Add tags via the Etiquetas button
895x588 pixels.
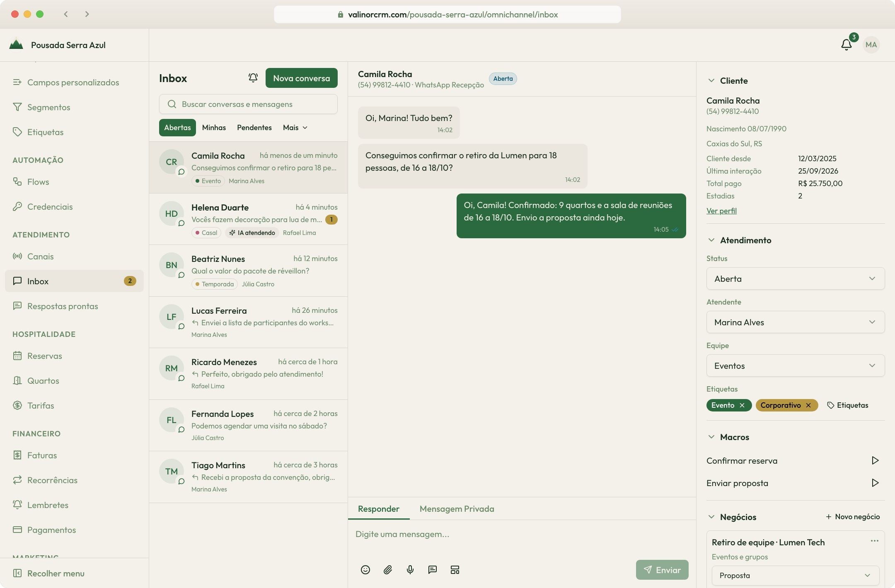click(847, 405)
